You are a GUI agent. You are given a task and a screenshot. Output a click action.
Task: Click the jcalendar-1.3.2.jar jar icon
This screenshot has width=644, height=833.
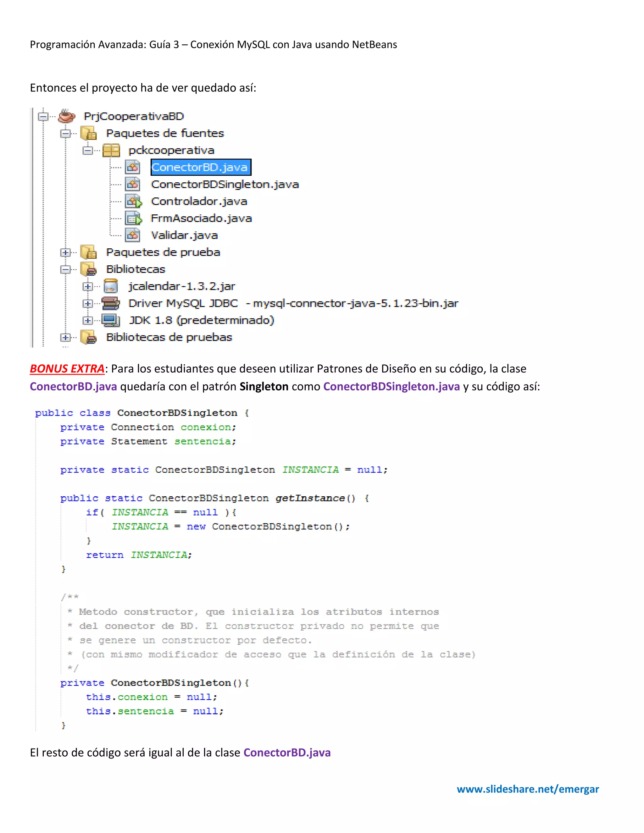click(111, 286)
